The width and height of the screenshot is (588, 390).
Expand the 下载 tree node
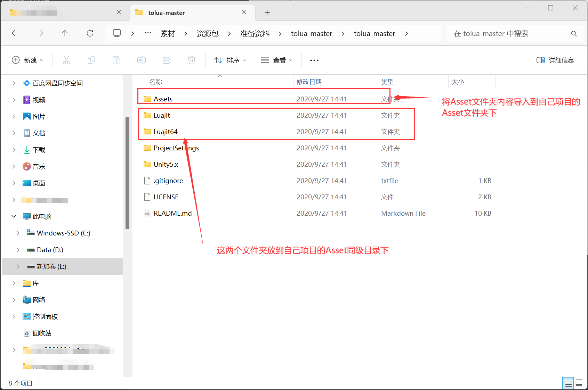(14, 150)
